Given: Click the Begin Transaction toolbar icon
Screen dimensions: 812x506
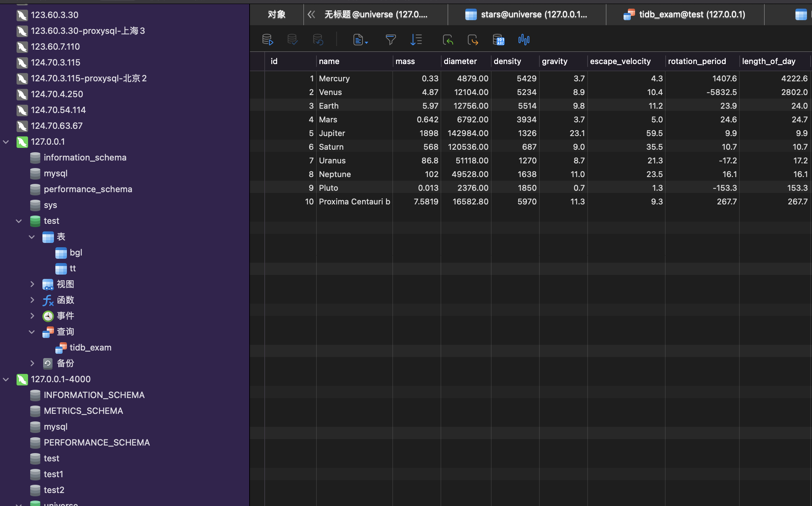Looking at the screenshot, I should coord(267,40).
